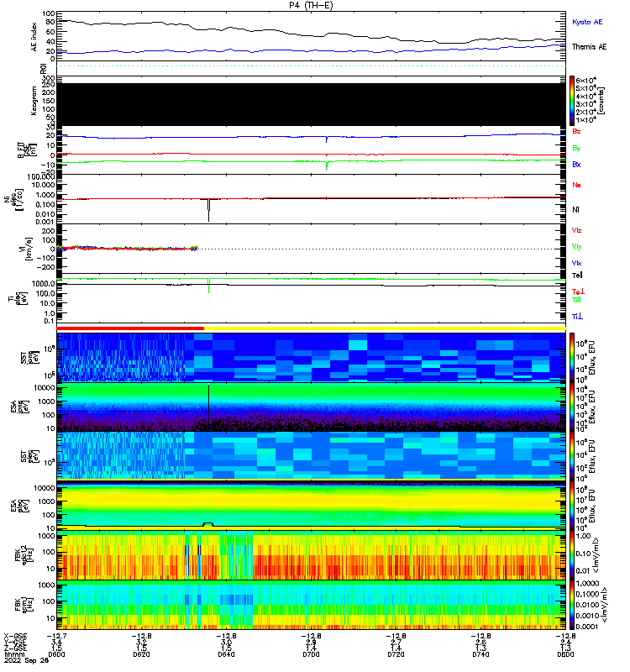The height and width of the screenshot is (672, 630).
Task: Click the Bx dip near 0700
Action: click(327, 139)
